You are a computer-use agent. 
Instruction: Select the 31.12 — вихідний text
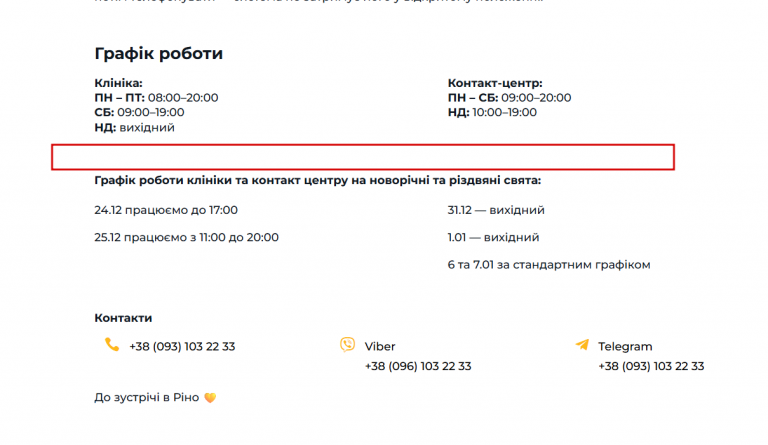[496, 210]
